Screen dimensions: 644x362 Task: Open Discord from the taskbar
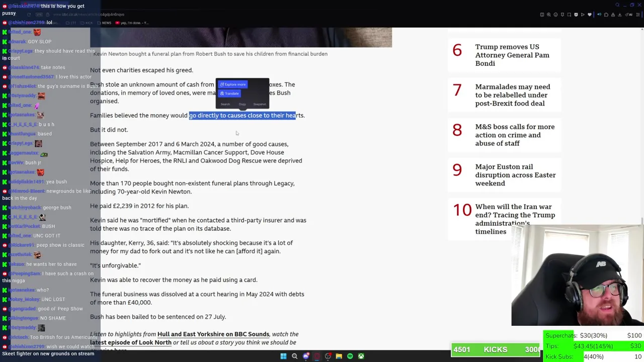click(x=306, y=356)
